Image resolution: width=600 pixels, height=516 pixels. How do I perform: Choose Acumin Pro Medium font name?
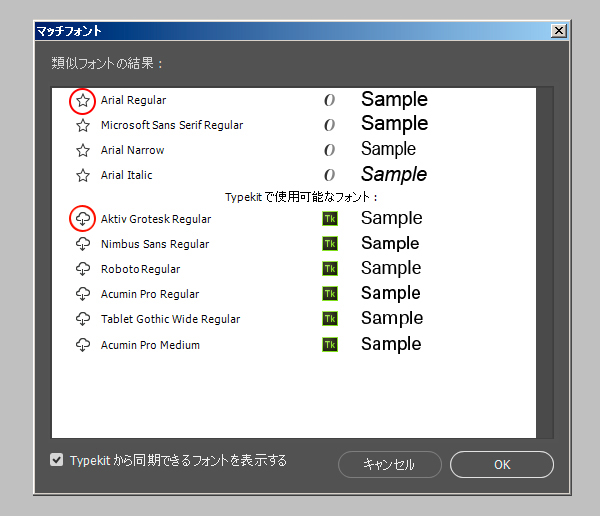point(150,345)
